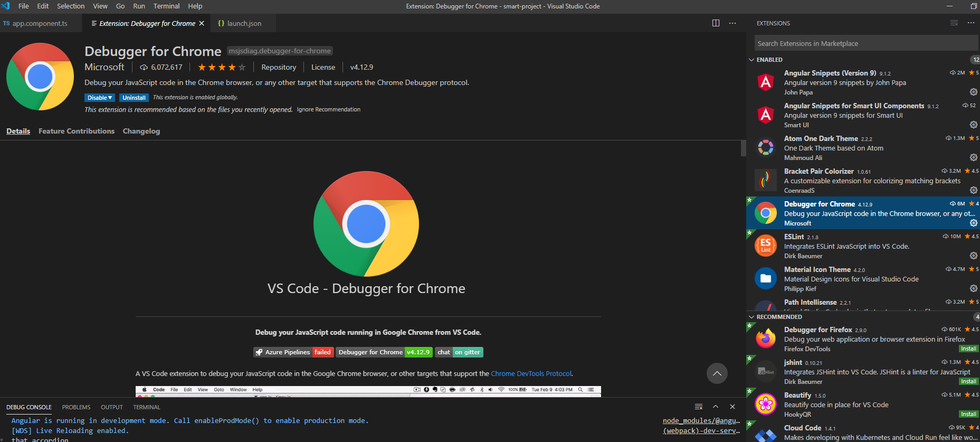Click the Visual Studio Code logo in title bar
This screenshot has width=980, height=442.
point(6,6)
